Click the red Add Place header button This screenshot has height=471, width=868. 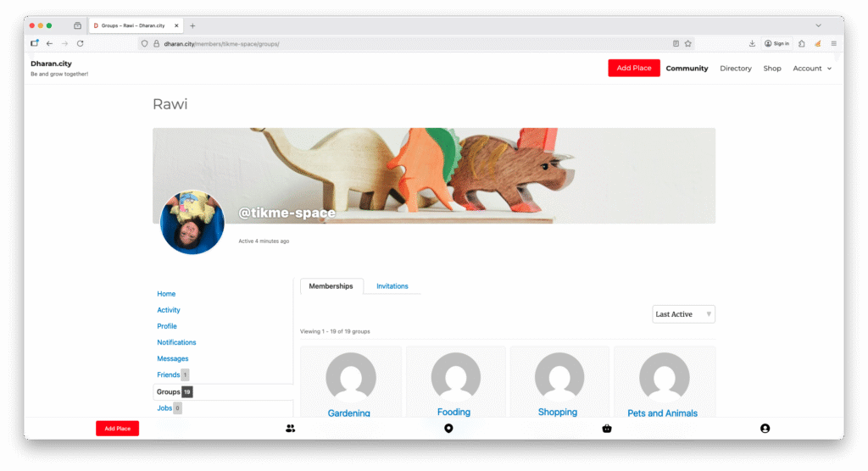(x=633, y=69)
